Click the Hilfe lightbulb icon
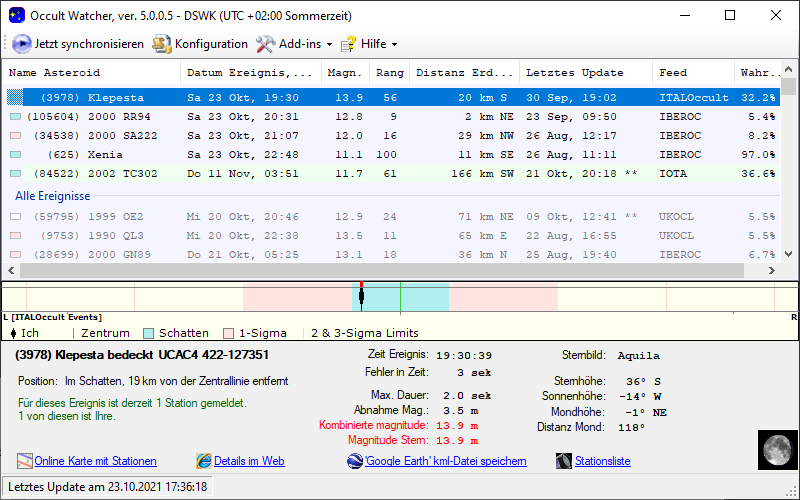 coord(348,44)
